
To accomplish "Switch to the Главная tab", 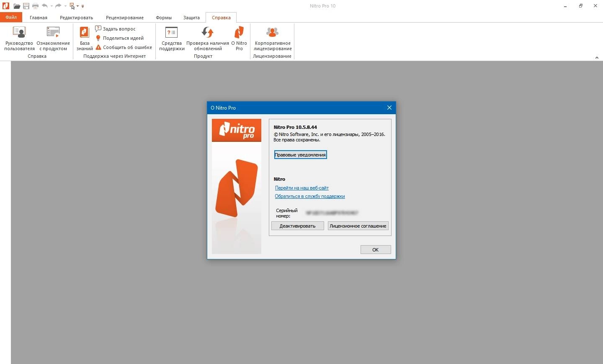I will click(39, 18).
